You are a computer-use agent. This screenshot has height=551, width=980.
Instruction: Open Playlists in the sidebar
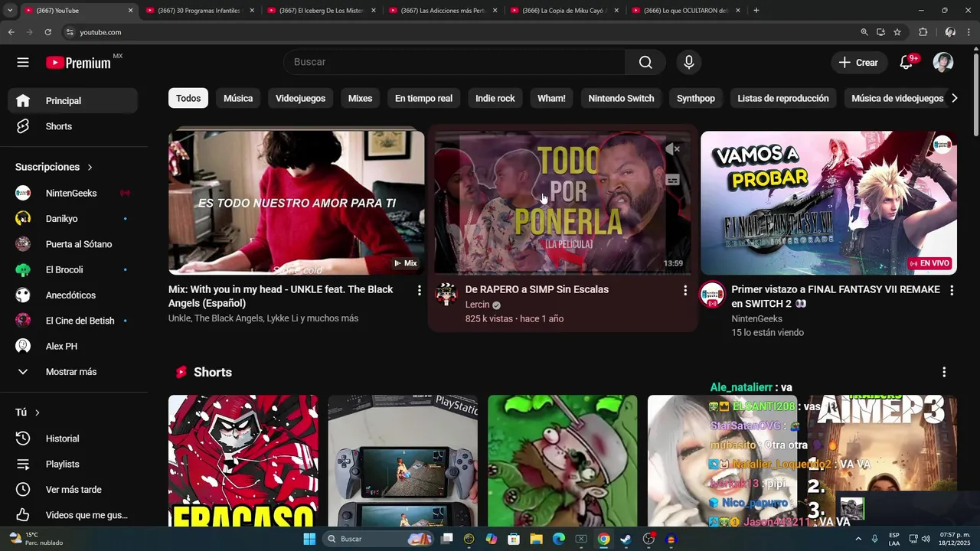coord(73,464)
